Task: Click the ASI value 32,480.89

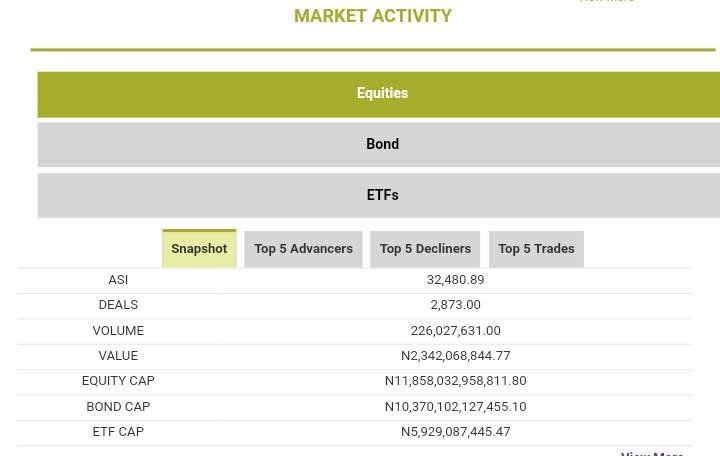Action: click(x=455, y=280)
